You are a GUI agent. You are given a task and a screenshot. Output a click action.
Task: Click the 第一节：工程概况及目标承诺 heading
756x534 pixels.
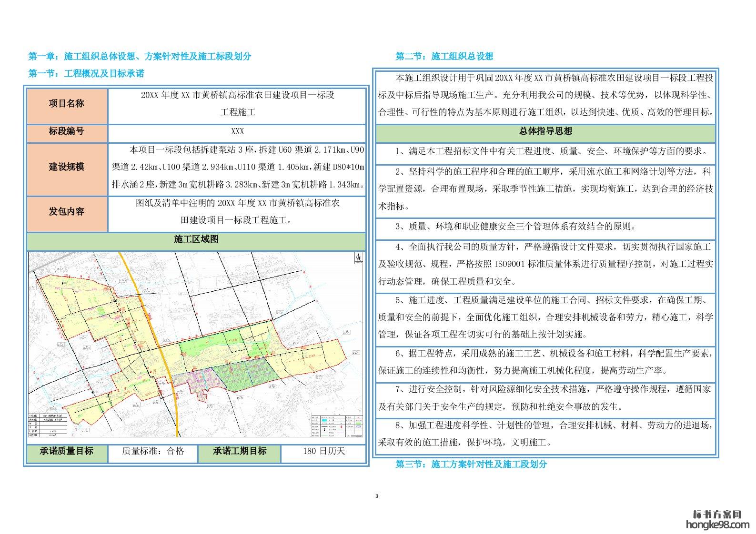pos(86,73)
